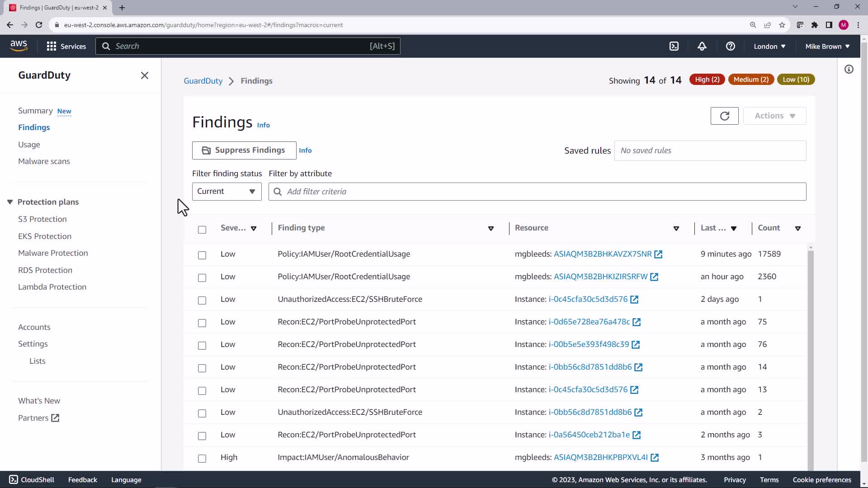Open the AWS CloudShell icon in the top bar

coord(674,46)
